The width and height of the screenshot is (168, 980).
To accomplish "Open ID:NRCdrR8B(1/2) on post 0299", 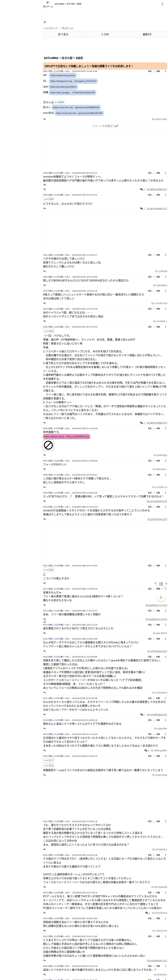I will tap(157, 189).
